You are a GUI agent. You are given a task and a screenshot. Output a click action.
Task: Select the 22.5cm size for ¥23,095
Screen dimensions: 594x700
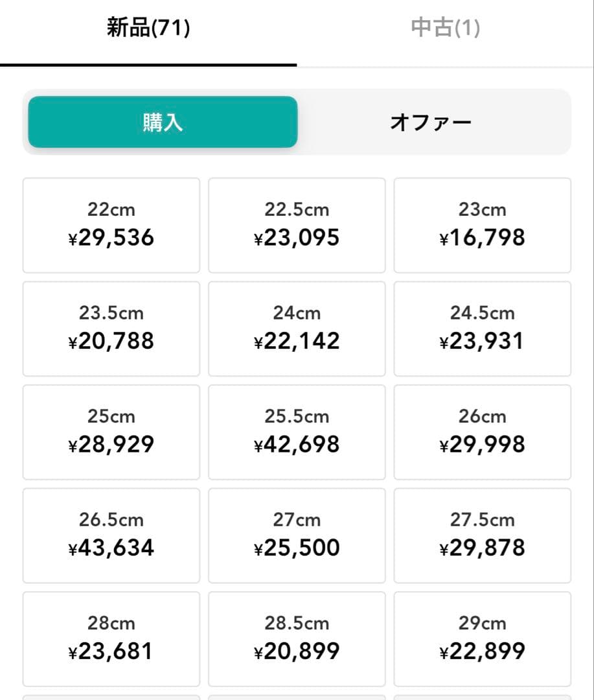[x=297, y=226]
